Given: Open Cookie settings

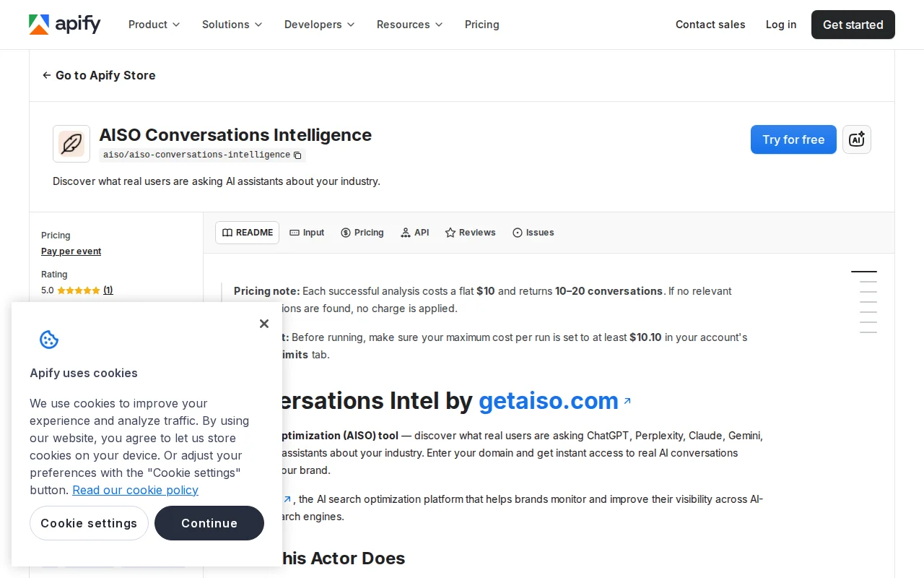Looking at the screenshot, I should [x=89, y=523].
